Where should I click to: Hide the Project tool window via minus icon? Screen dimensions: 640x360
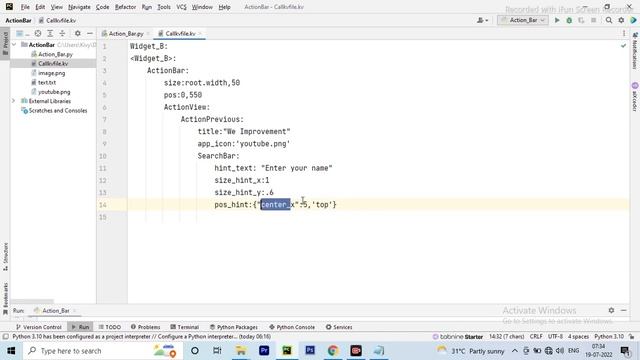click(90, 33)
